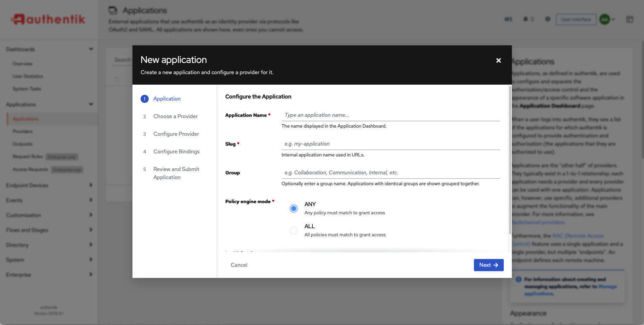This screenshot has height=325, width=644.
Task: Focus the Group input field
Action: point(391,173)
